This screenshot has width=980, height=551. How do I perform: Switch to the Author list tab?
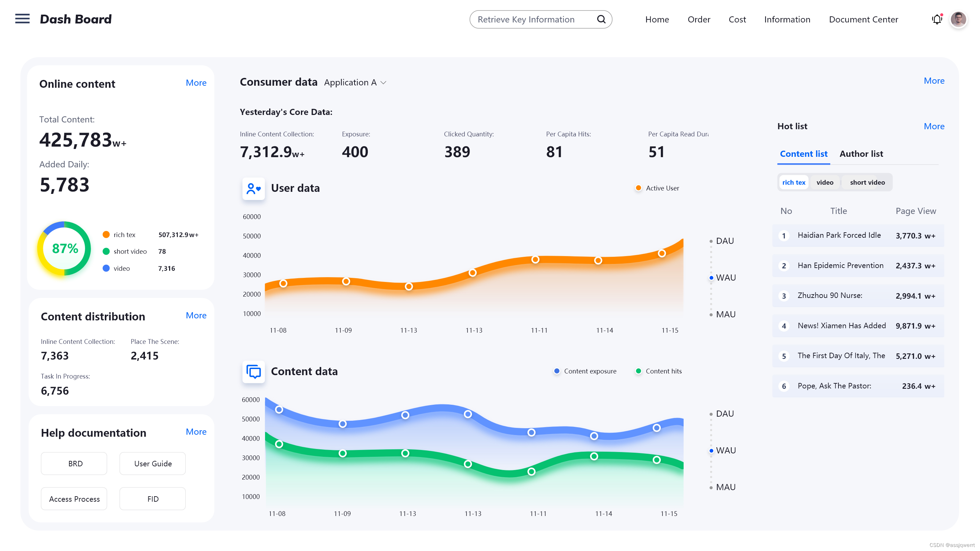(x=861, y=154)
